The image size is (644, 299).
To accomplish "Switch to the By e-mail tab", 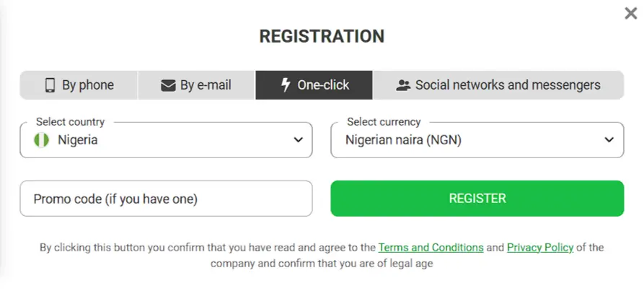I will click(x=196, y=85).
